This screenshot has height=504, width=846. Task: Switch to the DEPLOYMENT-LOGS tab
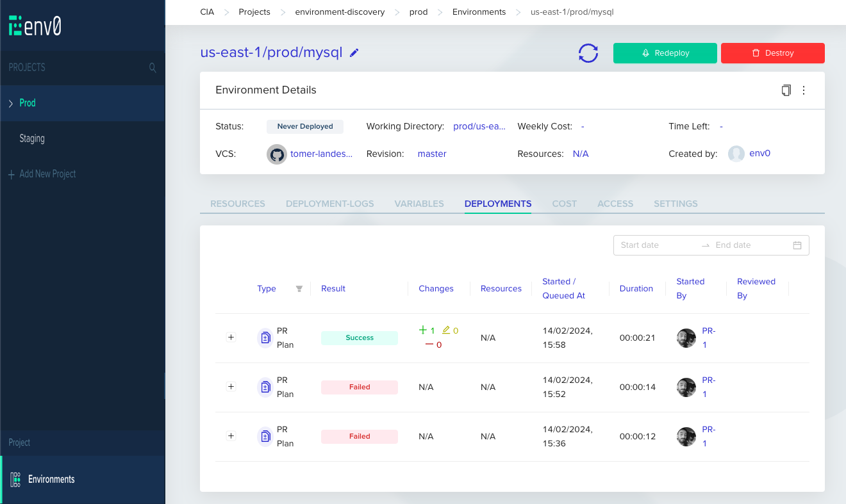point(330,204)
